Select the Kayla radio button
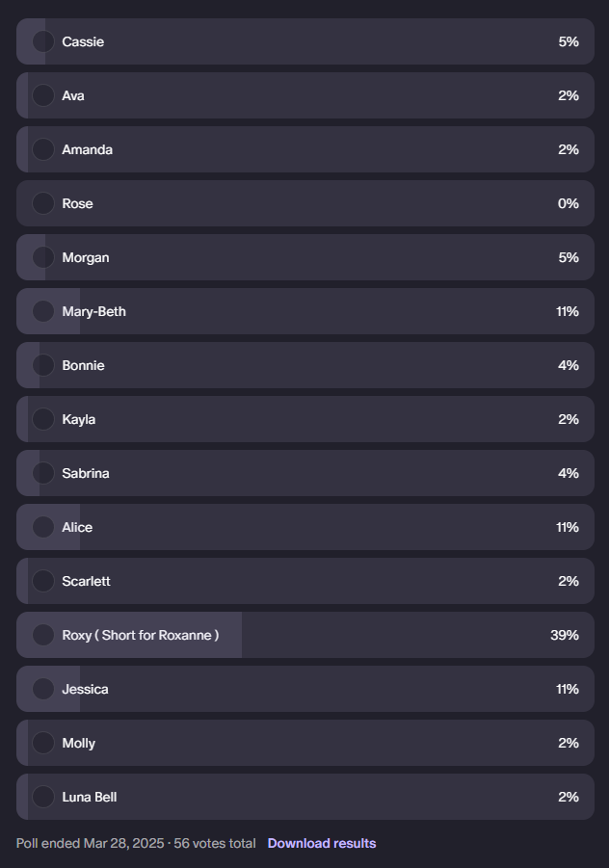Image resolution: width=609 pixels, height=868 pixels. pos(43,419)
